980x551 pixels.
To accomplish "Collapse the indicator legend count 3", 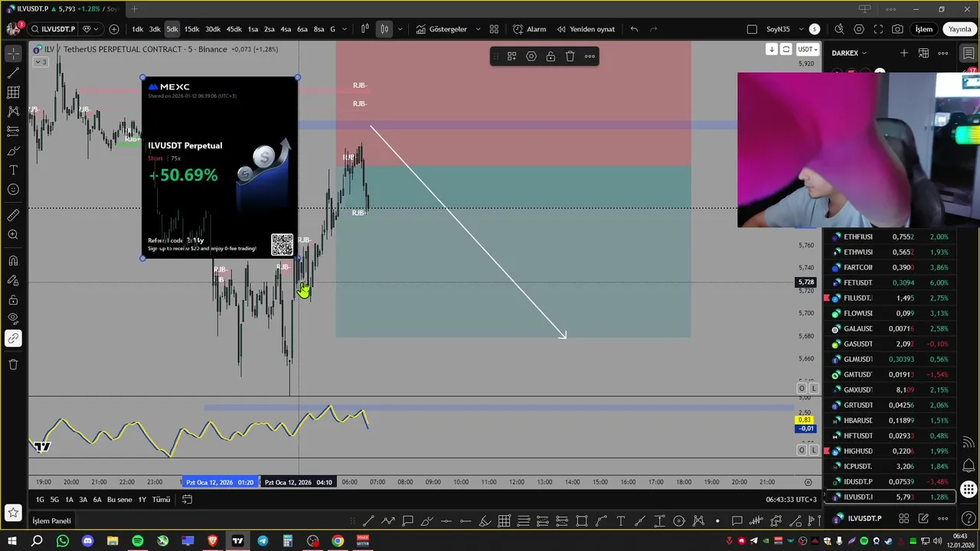I will [x=39, y=61].
